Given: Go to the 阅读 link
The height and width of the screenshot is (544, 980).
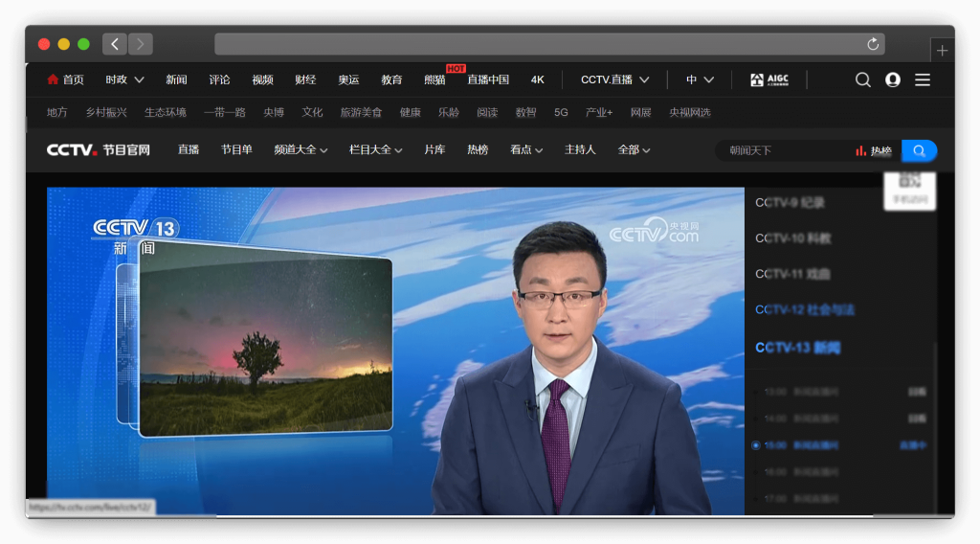Looking at the screenshot, I should pos(487,113).
